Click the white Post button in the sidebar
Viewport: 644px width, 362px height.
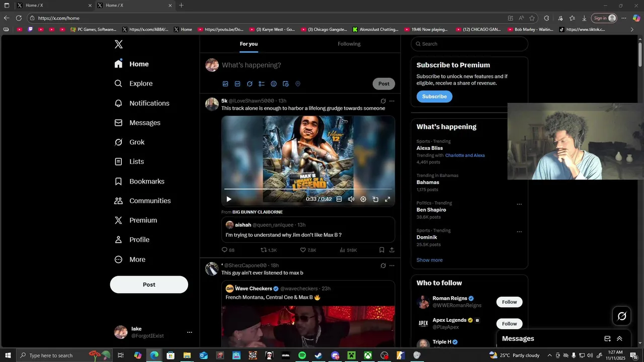149,285
